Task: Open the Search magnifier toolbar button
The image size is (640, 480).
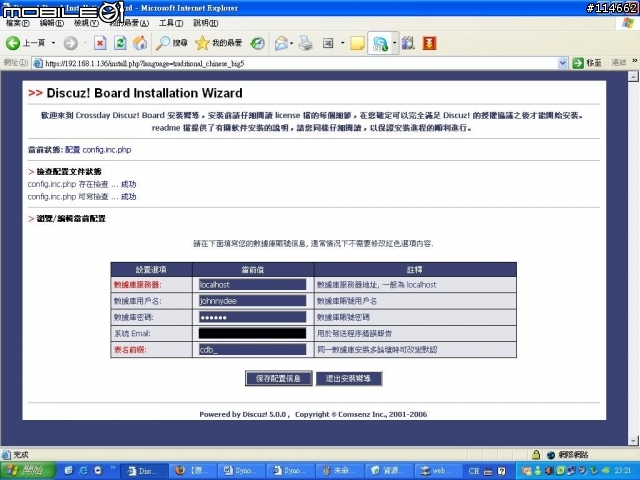Action: pyautogui.click(x=171, y=43)
